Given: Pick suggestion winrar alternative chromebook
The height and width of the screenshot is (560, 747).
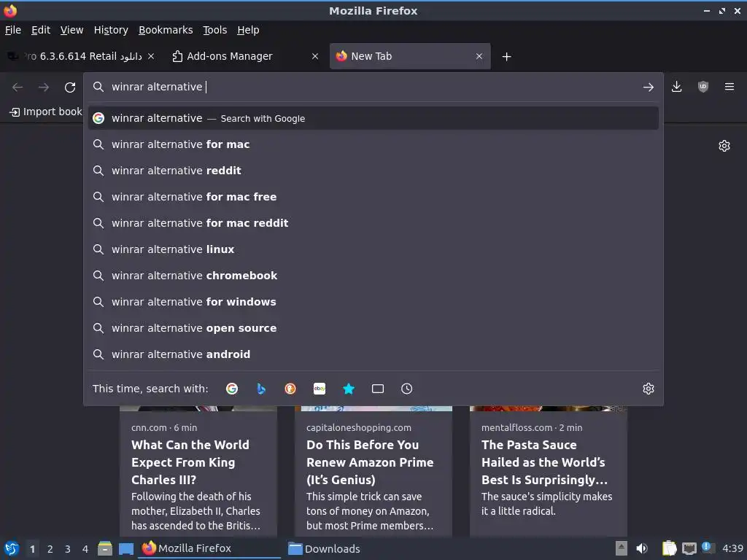Looking at the screenshot, I should click(x=373, y=275).
